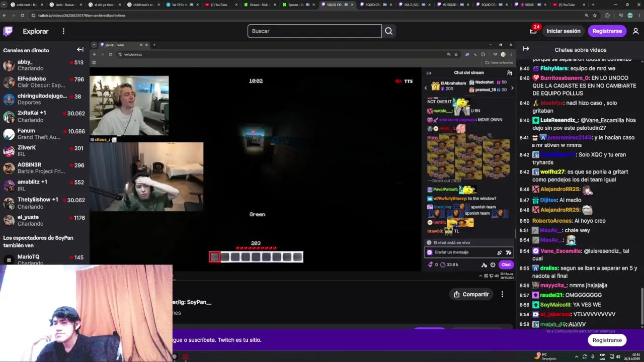The width and height of the screenshot is (644, 362).
Task: Open chat settings gear in streamed window
Action: pyautogui.click(x=493, y=264)
